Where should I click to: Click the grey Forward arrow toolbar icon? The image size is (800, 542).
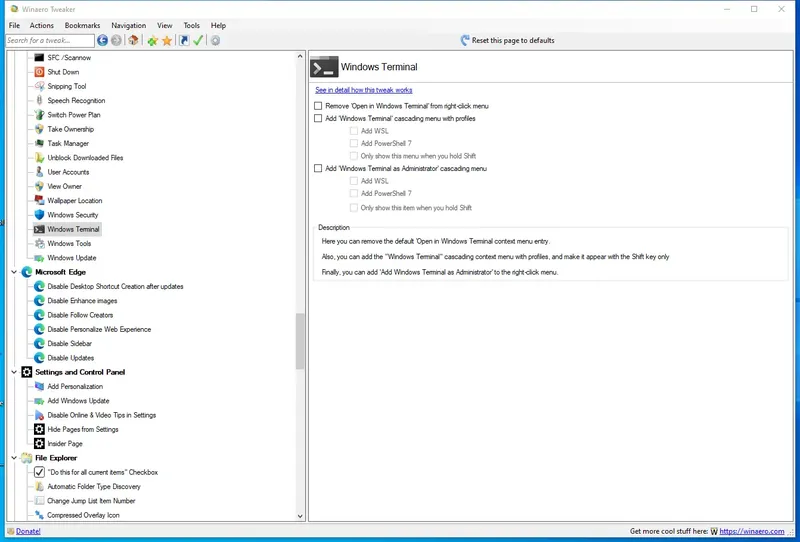[116, 40]
